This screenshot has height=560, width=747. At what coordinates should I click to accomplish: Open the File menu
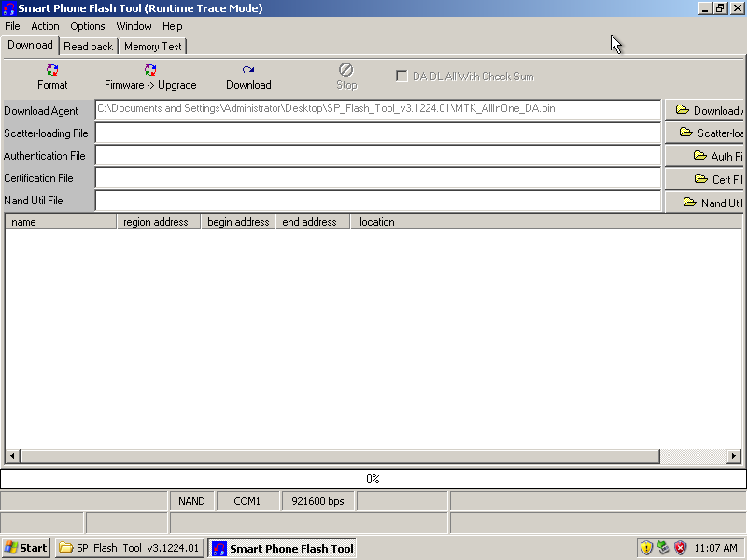pos(12,26)
